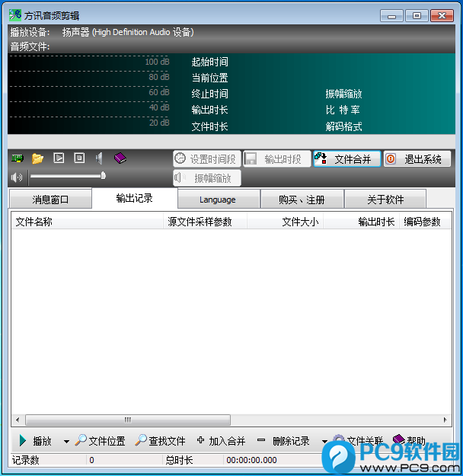
Task: Click 播放 in the bottom toolbar
Action: [36, 441]
